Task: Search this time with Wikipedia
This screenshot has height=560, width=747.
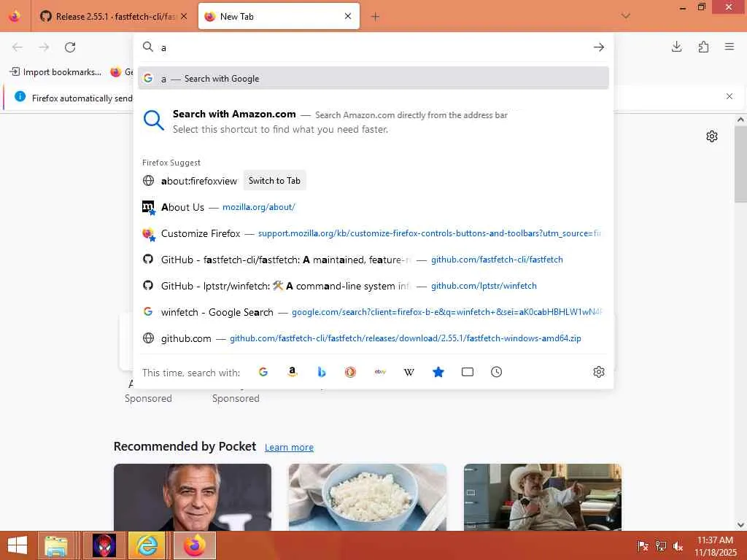Action: [x=409, y=372]
